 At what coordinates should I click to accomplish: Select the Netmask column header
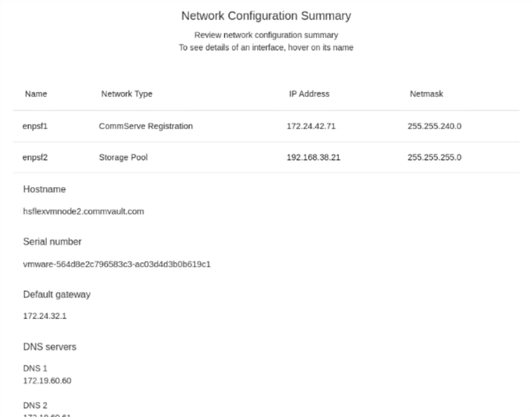(x=426, y=94)
